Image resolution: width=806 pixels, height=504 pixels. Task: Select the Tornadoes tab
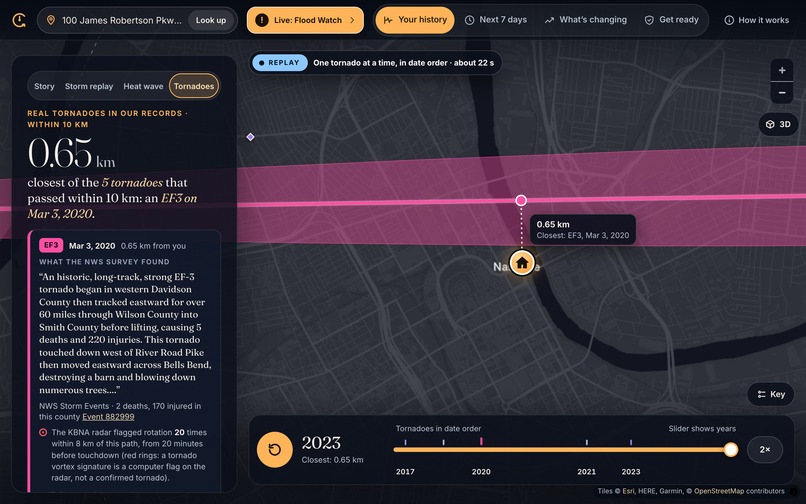click(194, 86)
